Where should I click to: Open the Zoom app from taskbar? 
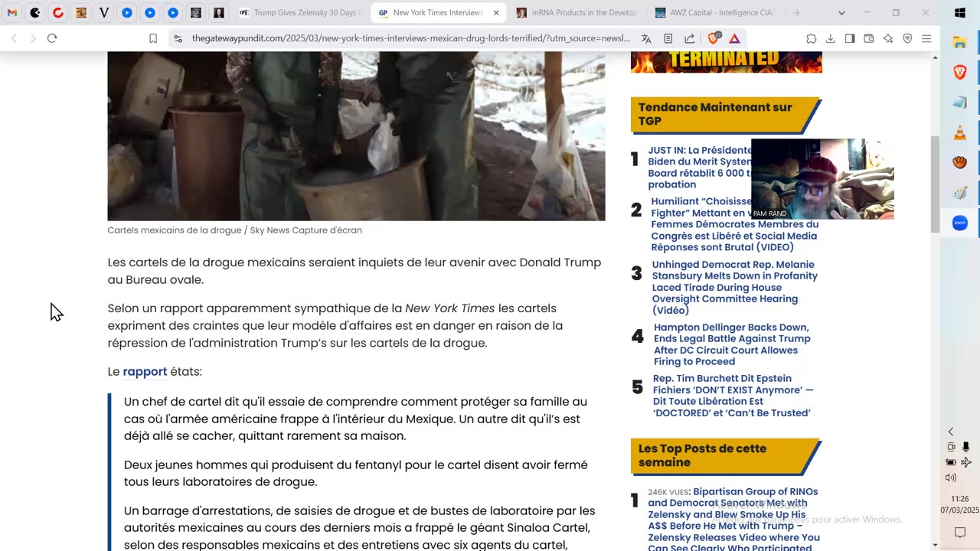(x=960, y=223)
